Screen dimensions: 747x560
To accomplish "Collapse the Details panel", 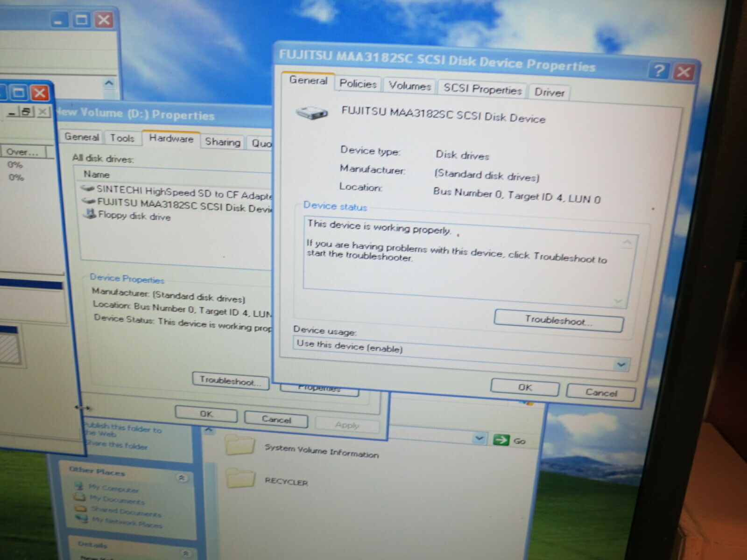I will (x=185, y=553).
